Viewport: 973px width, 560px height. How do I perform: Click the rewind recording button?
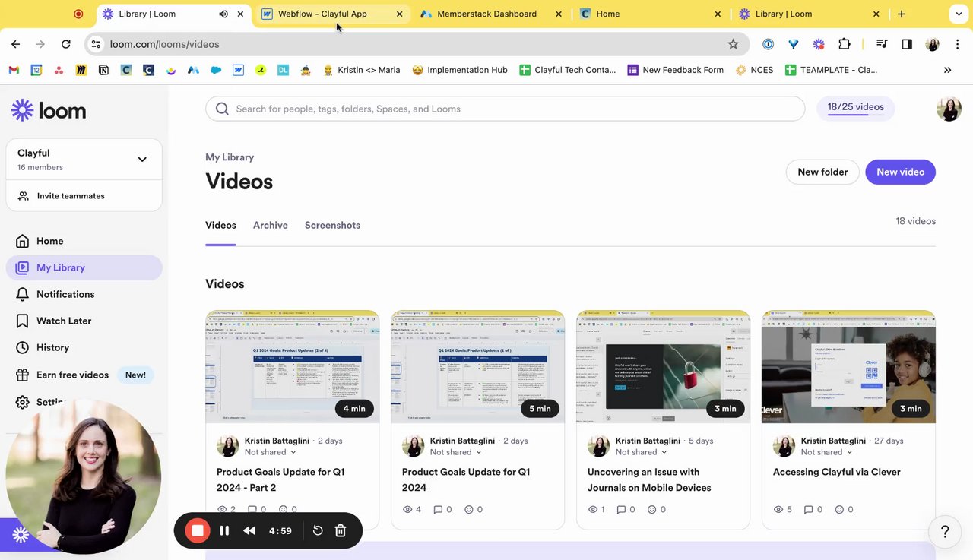pyautogui.click(x=249, y=530)
